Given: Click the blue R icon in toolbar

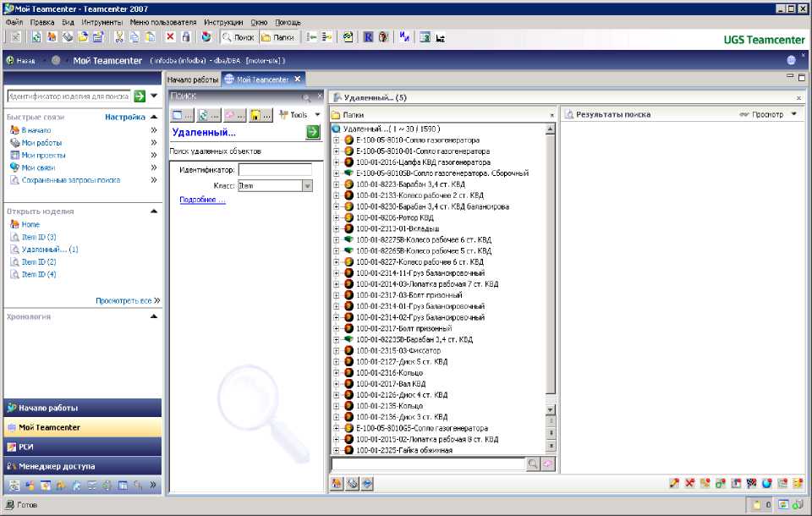Looking at the screenshot, I should click(369, 37).
